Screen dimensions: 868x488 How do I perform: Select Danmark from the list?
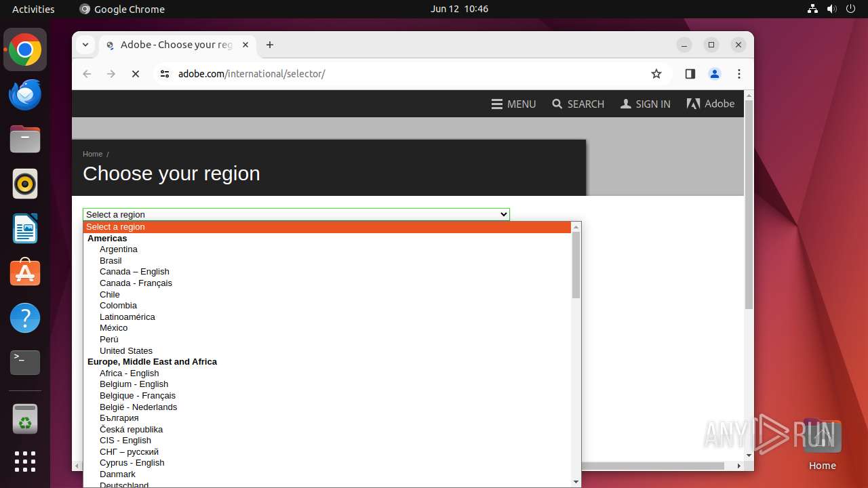tap(327, 474)
